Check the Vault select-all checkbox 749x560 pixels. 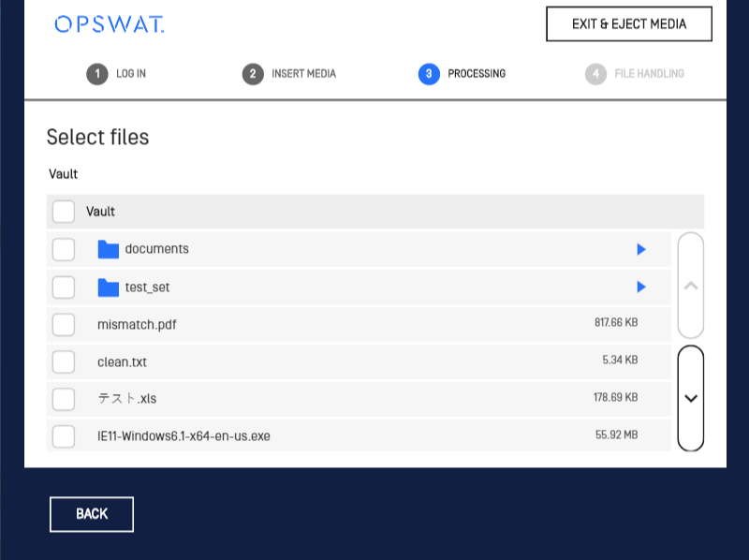(x=64, y=212)
